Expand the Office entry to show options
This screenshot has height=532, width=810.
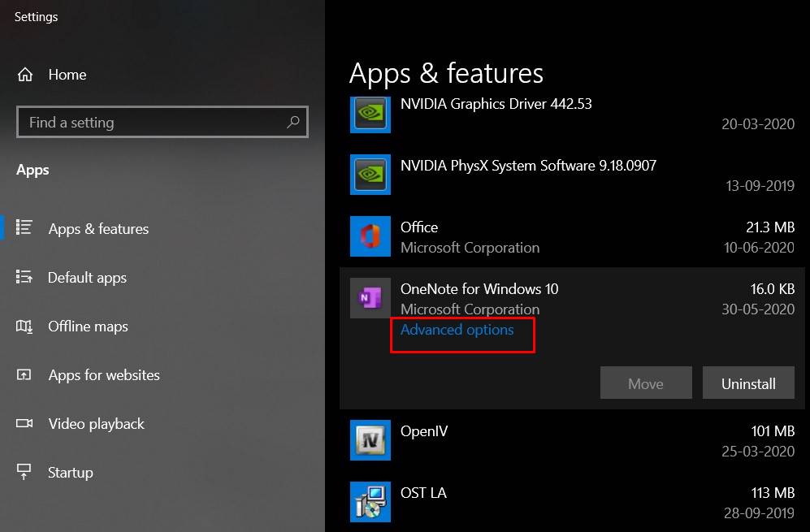[569, 236]
